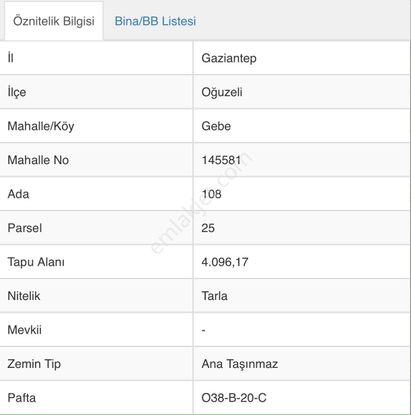Viewport: 411px width, 415px height.
Task: Click the İl row label
Action: click(x=11, y=58)
